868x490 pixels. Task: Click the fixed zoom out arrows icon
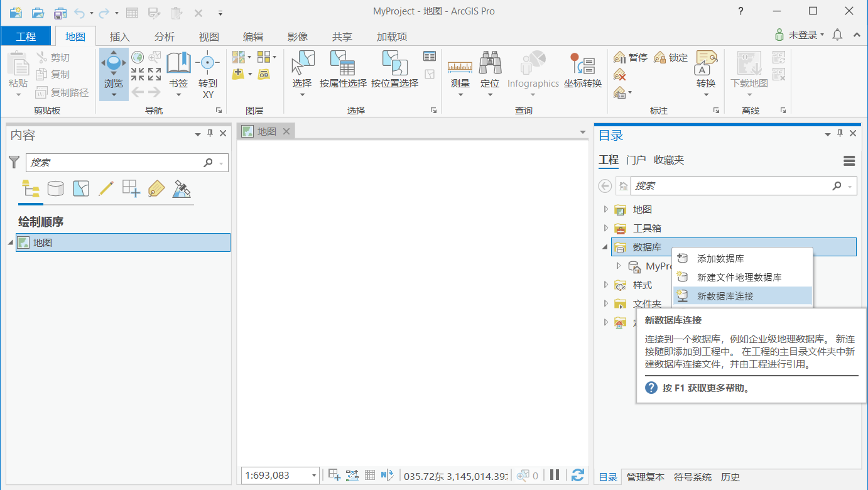click(155, 74)
